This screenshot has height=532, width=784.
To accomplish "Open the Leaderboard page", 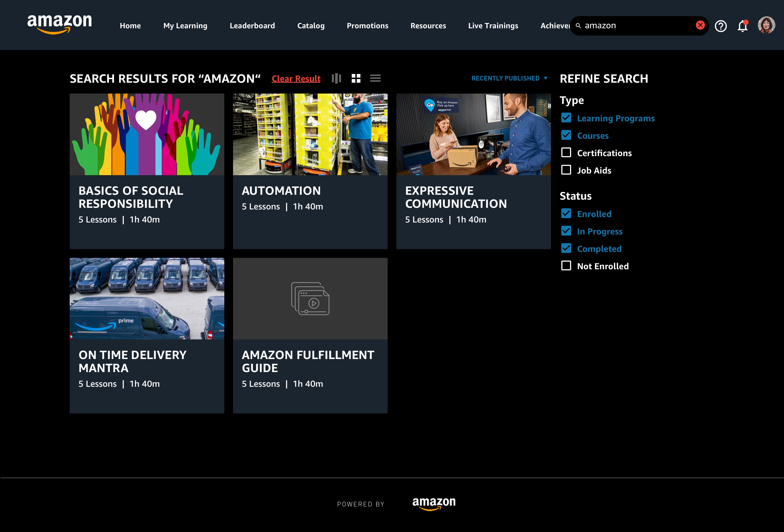I will tap(252, 26).
